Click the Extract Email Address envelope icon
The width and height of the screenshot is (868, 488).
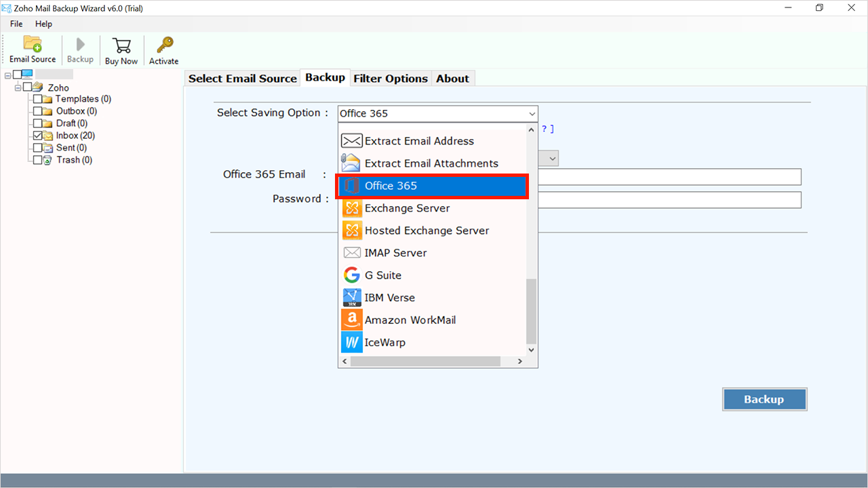point(351,141)
